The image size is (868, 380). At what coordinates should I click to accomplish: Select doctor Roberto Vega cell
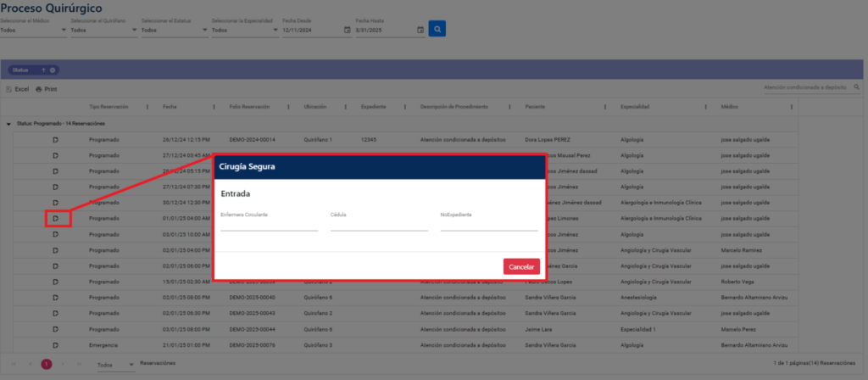click(739, 282)
